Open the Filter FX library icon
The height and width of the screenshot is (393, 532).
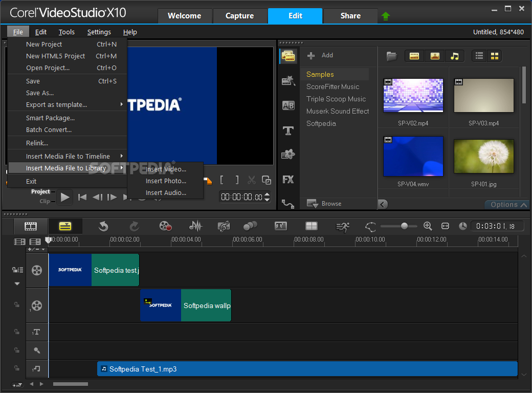pyautogui.click(x=289, y=180)
